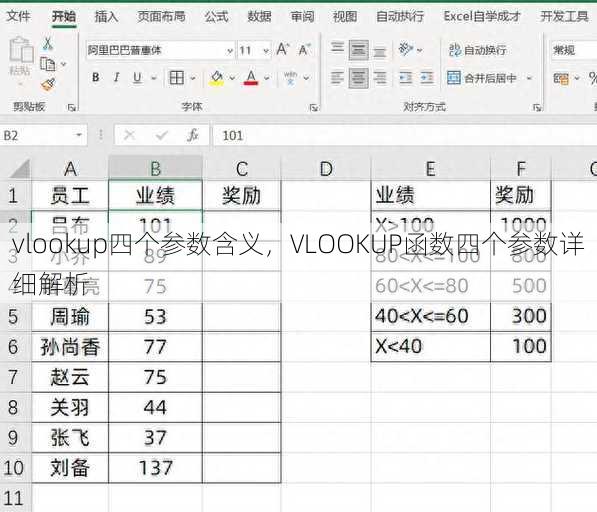
Task: Open the 常规 number format box
Action: tap(573, 50)
